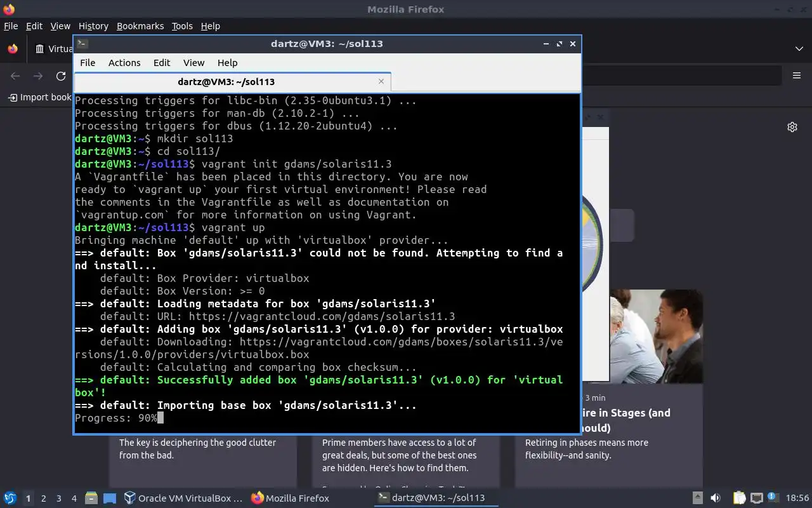Click the 18:56 clock

(797, 498)
